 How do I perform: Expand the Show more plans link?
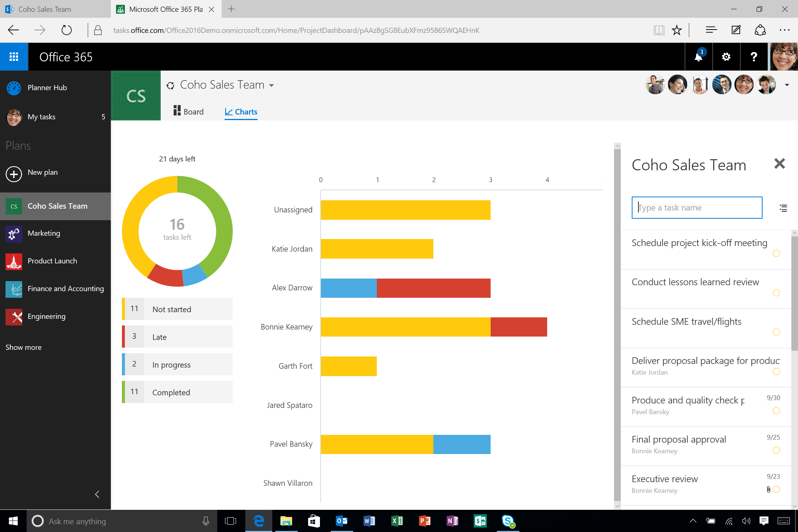[x=23, y=347]
